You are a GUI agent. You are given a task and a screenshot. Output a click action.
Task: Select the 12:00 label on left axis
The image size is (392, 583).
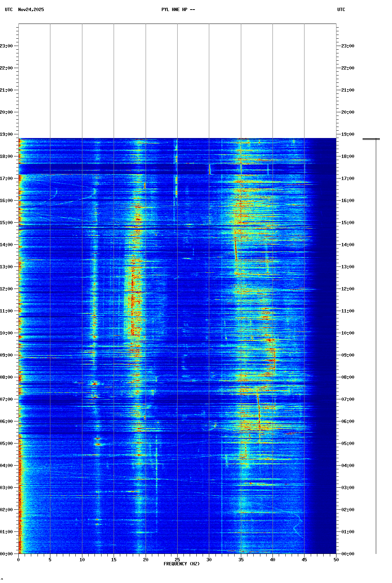tap(6, 289)
